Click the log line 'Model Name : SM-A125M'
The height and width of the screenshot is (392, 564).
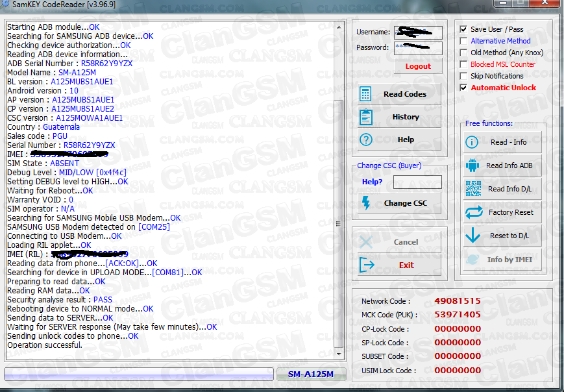(51, 73)
